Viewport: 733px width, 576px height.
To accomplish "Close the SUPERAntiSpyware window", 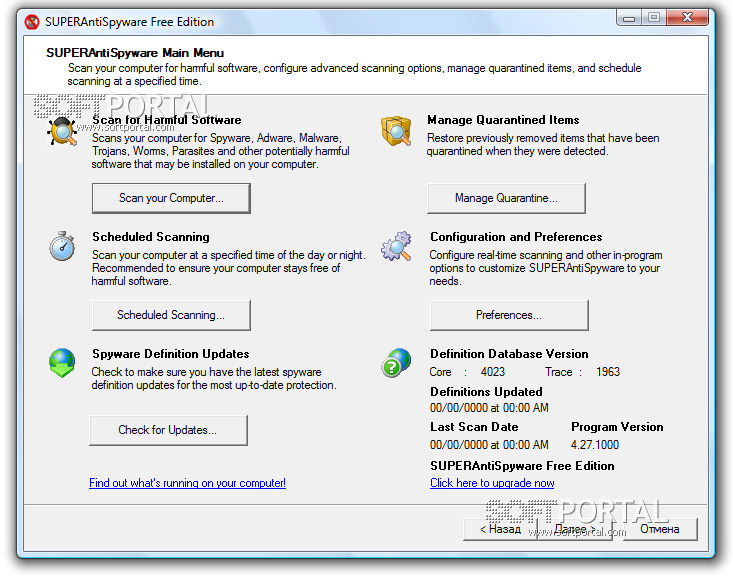I will [688, 18].
